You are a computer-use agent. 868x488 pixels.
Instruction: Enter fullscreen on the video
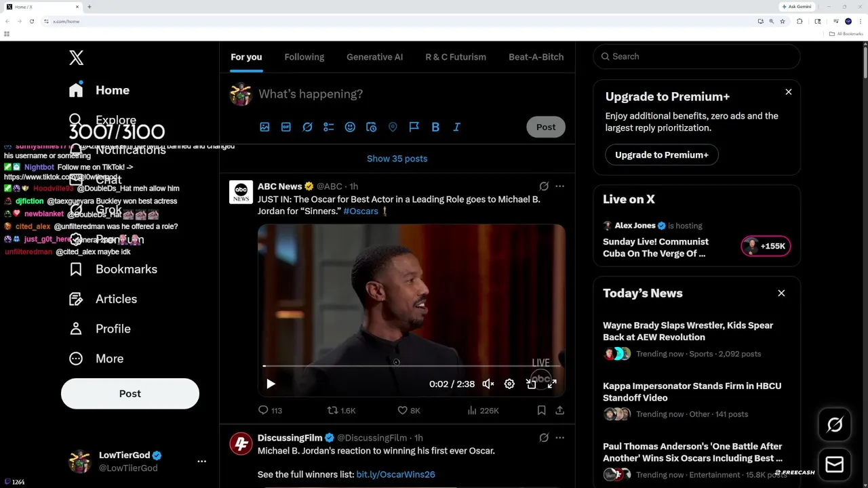click(x=552, y=384)
